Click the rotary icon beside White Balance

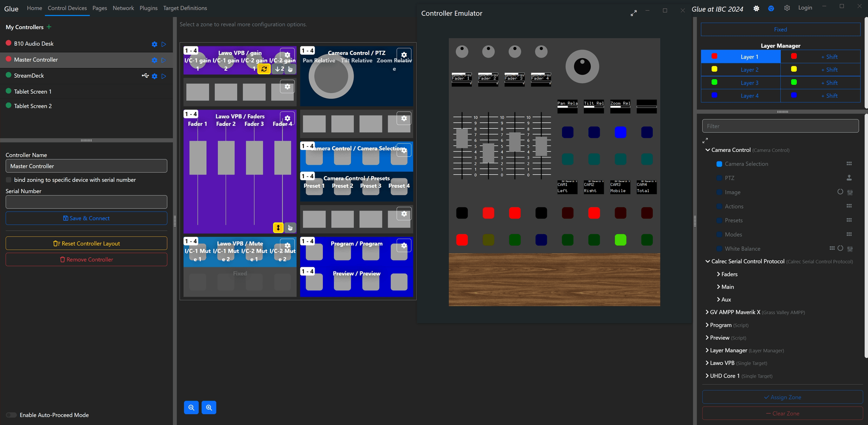tap(841, 248)
